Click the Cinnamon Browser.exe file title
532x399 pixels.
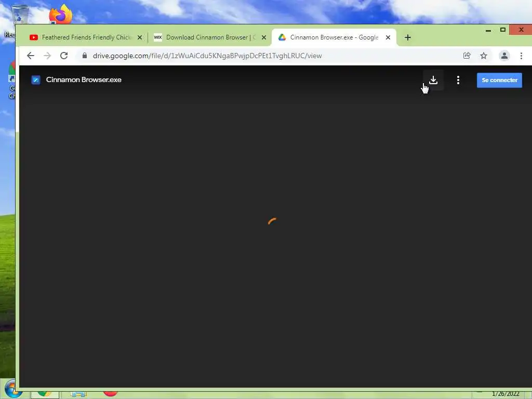click(x=84, y=79)
